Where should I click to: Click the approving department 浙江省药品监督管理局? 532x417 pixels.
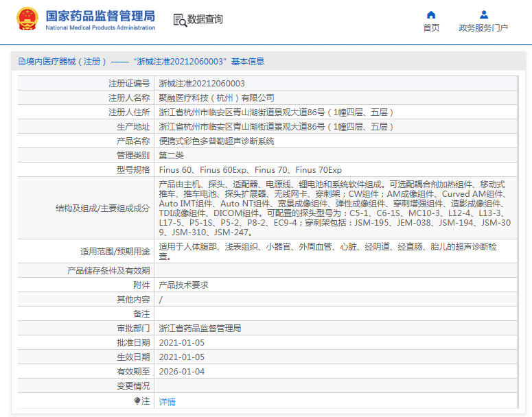200,329
